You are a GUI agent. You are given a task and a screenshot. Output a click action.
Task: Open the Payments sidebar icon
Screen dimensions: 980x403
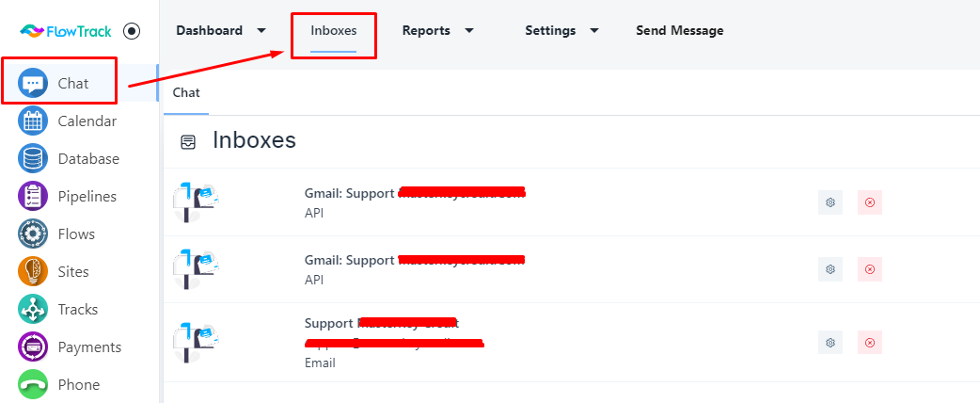[x=33, y=347]
